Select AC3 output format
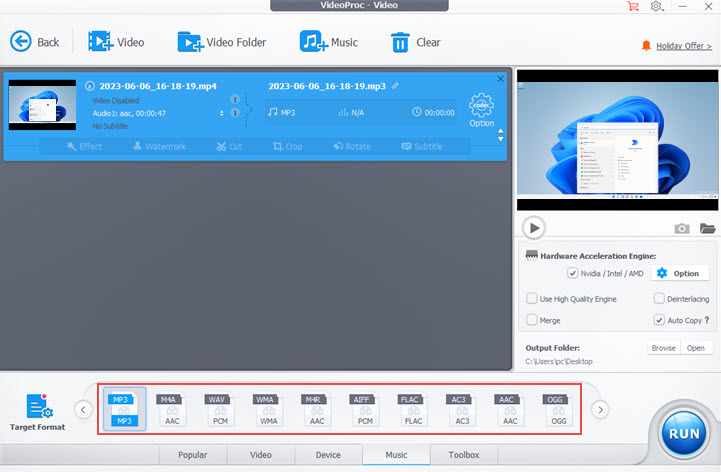The image size is (721, 472). 462,409
